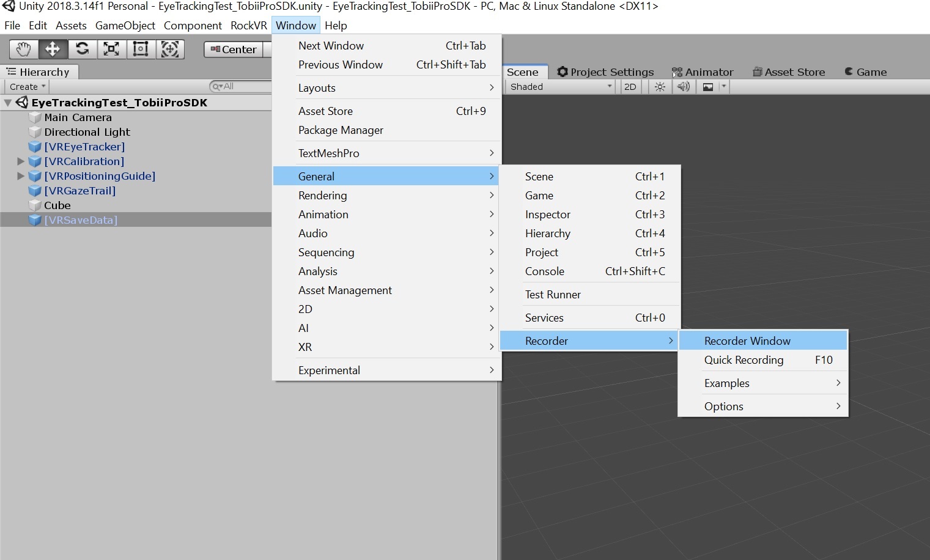Expand the TextMeshPro submenu
This screenshot has width=930, height=560.
[386, 153]
